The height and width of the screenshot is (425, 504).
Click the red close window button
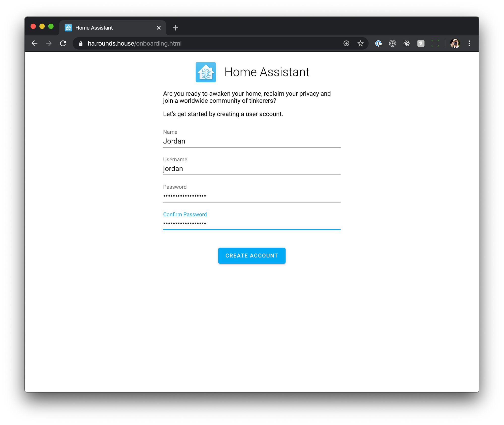coord(33,26)
